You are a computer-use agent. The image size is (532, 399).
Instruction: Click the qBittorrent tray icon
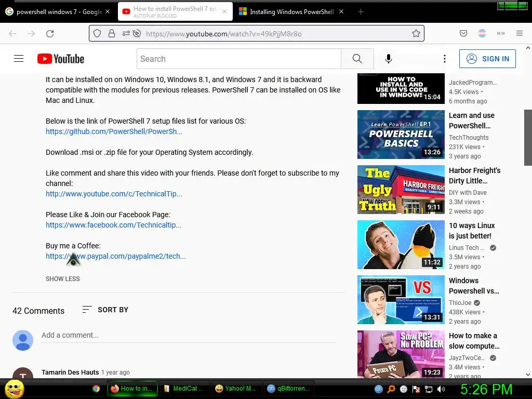379,389
